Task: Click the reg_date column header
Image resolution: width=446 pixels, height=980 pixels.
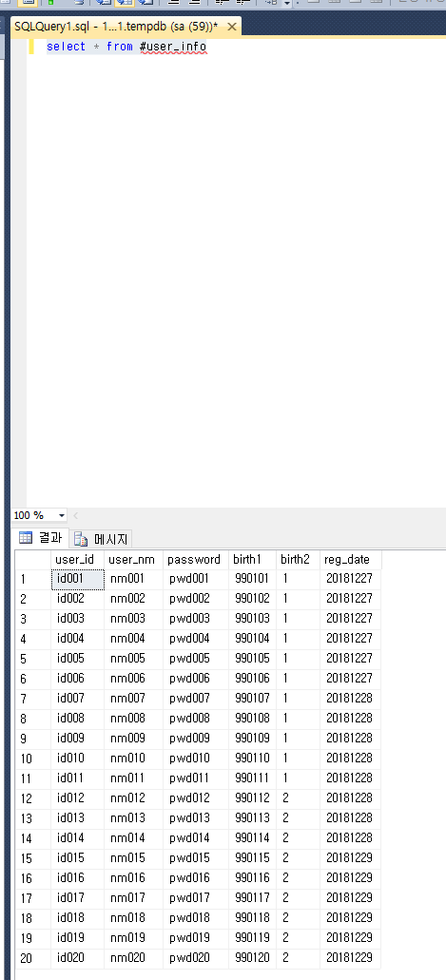Action: pyautogui.click(x=350, y=559)
